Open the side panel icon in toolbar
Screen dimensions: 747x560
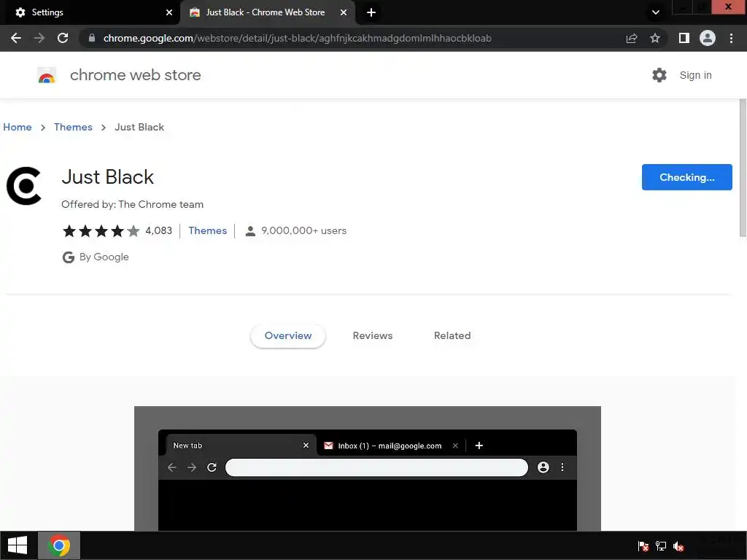click(684, 38)
